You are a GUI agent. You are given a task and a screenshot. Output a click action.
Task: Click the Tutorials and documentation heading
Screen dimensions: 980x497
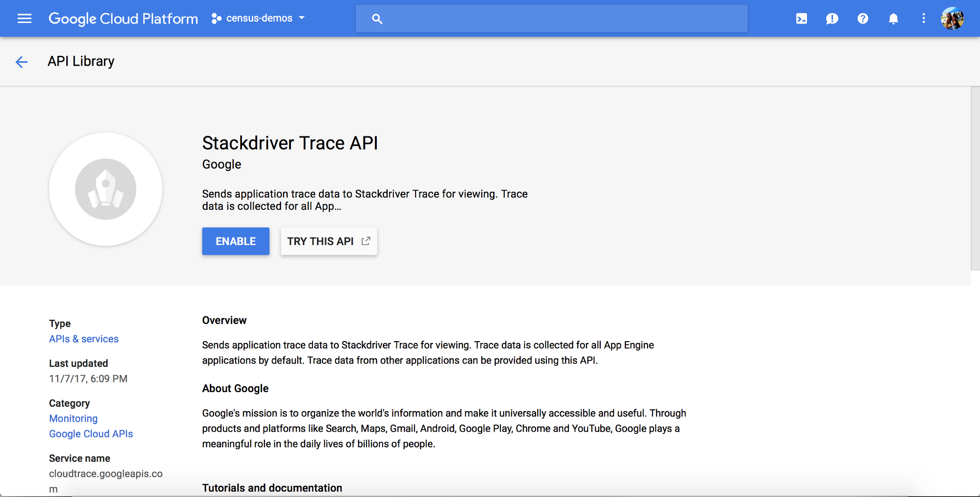[x=272, y=488]
